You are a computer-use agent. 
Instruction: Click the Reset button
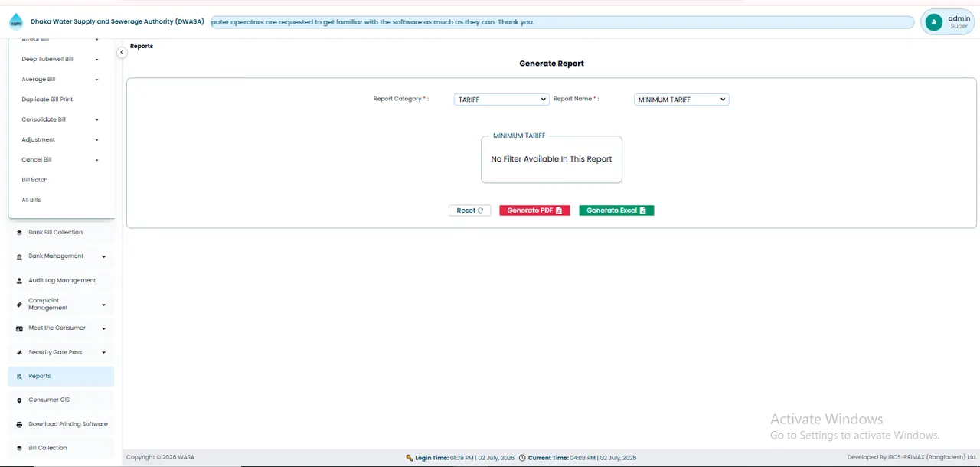(469, 211)
